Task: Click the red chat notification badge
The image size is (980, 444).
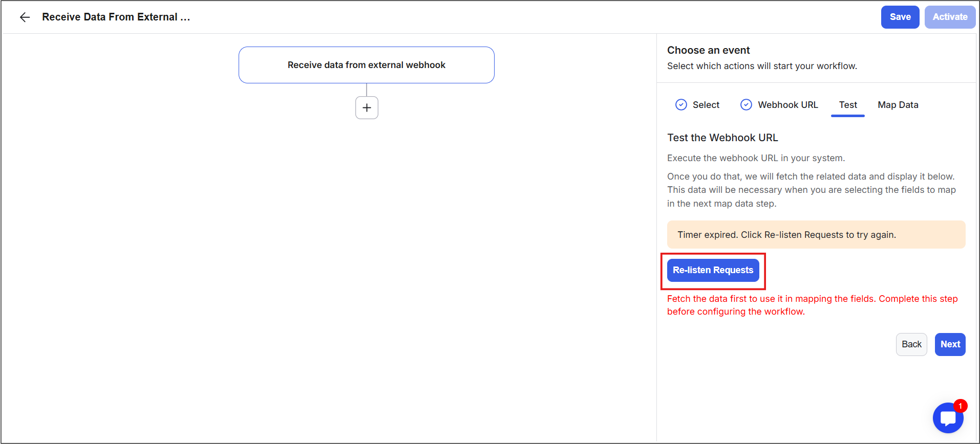Action: tap(960, 406)
